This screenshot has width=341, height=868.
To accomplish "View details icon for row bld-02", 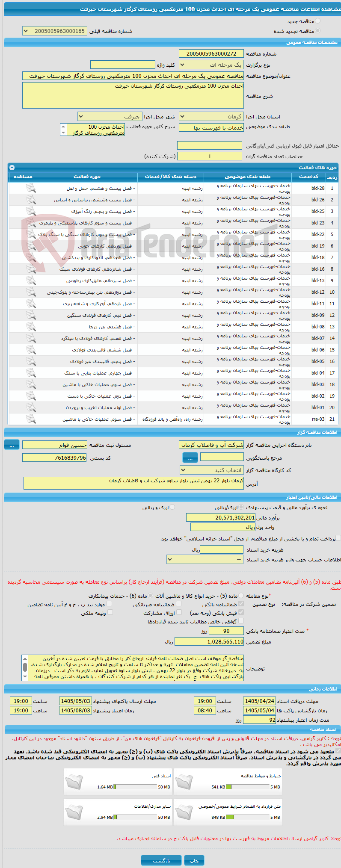I will point(31,396).
